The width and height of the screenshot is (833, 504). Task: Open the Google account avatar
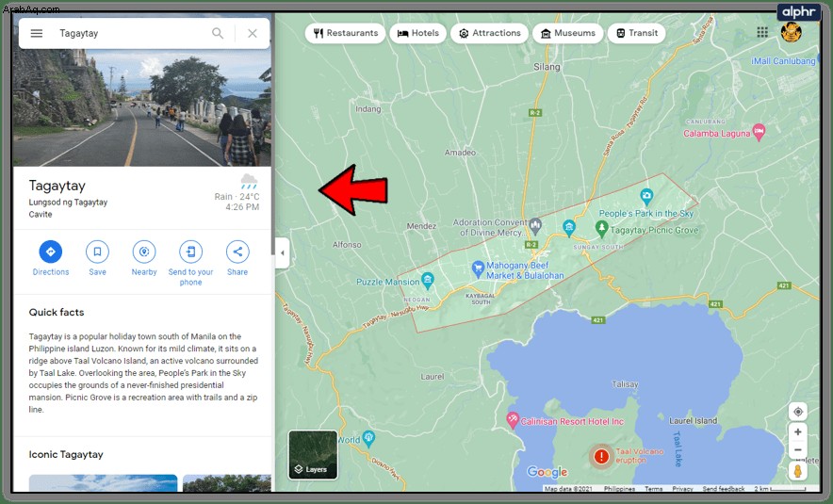pos(791,32)
